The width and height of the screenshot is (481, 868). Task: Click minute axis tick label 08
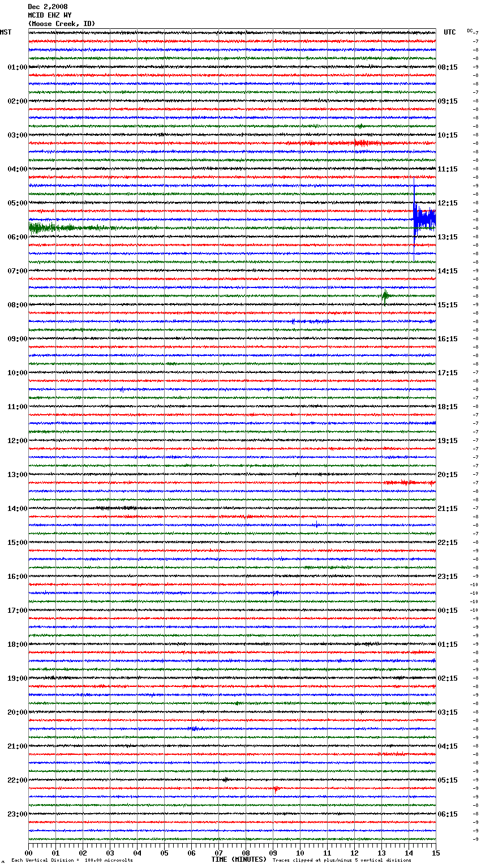[246, 853]
